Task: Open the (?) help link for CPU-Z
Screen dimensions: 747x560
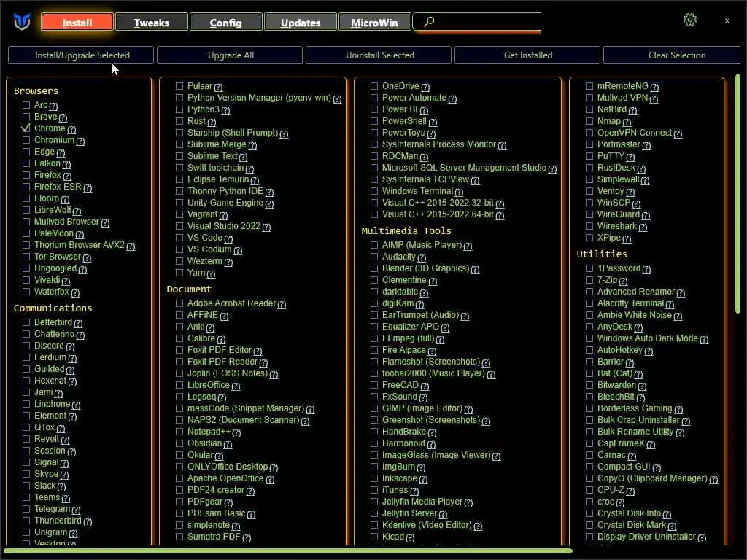Action: (630, 491)
